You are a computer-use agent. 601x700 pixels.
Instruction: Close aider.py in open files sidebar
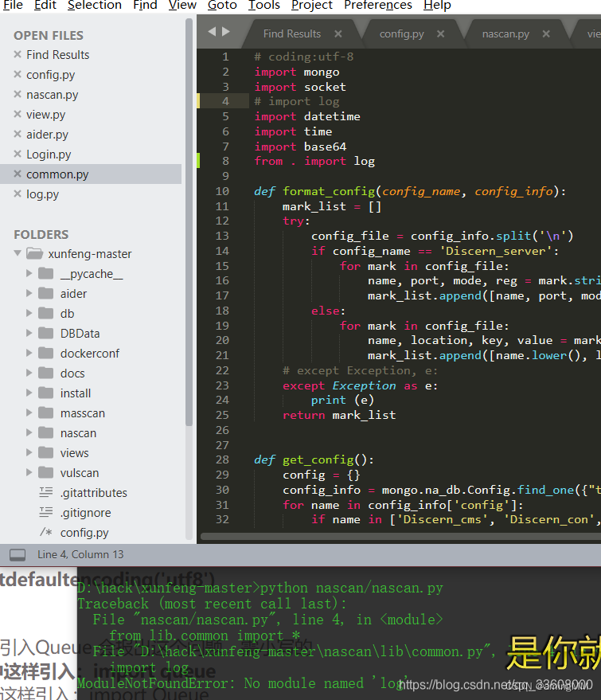(18, 134)
